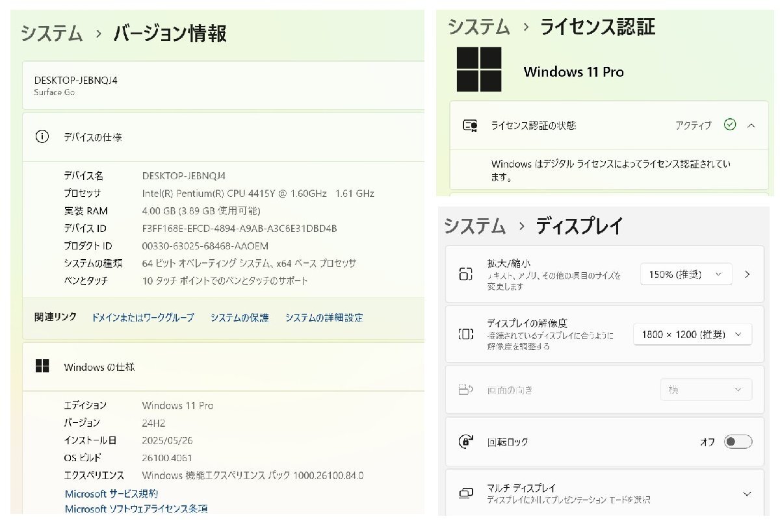Open the システムの保護 link
The width and height of the screenshot is (780, 532).
[239, 318]
